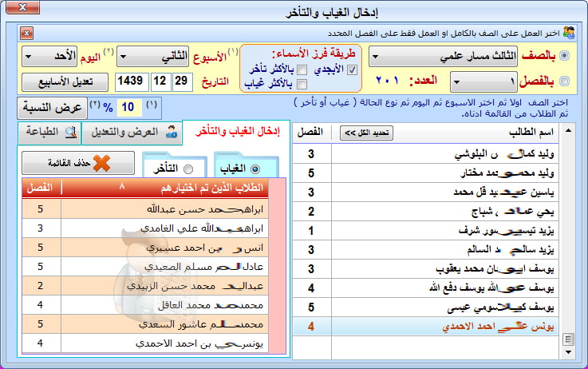The image size is (588, 369).
Task: Enable the بالأكثر تأخر checkbox
Action: (302, 69)
